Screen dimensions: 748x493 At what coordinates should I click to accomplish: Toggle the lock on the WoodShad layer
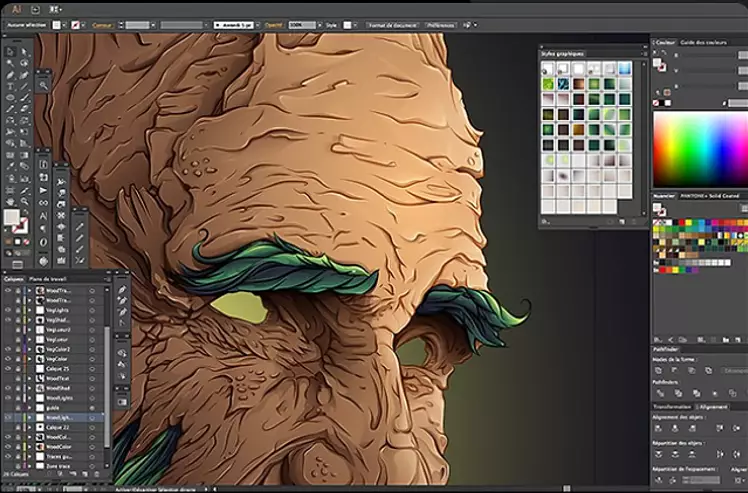[x=18, y=389]
